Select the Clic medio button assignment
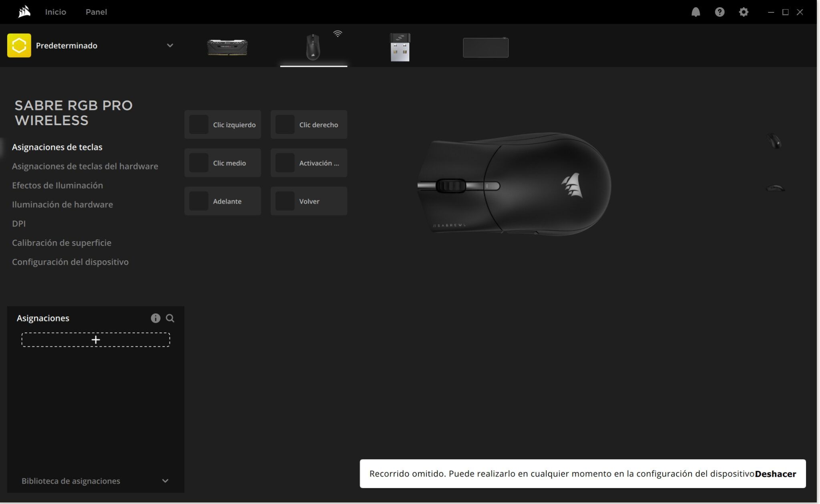 [x=223, y=163]
